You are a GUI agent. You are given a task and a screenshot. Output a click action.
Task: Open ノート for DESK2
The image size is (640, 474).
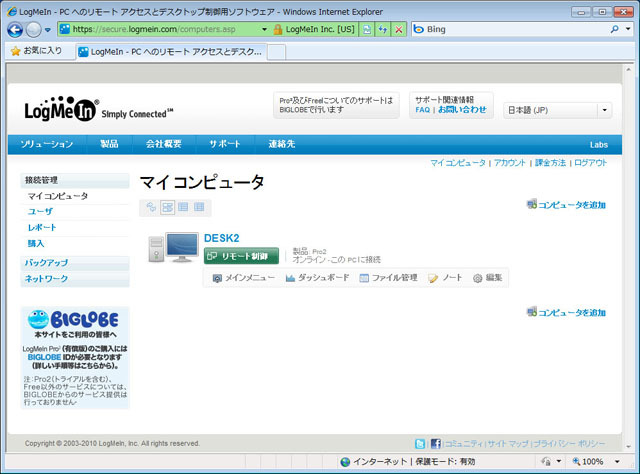445,278
